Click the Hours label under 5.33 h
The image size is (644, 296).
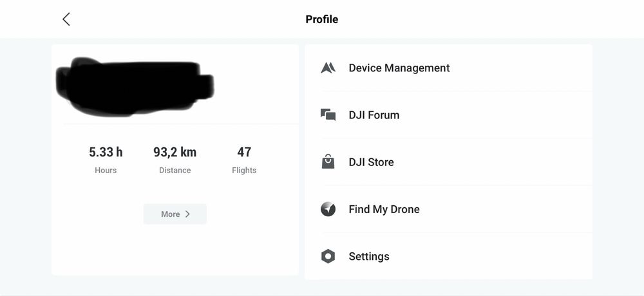click(106, 171)
